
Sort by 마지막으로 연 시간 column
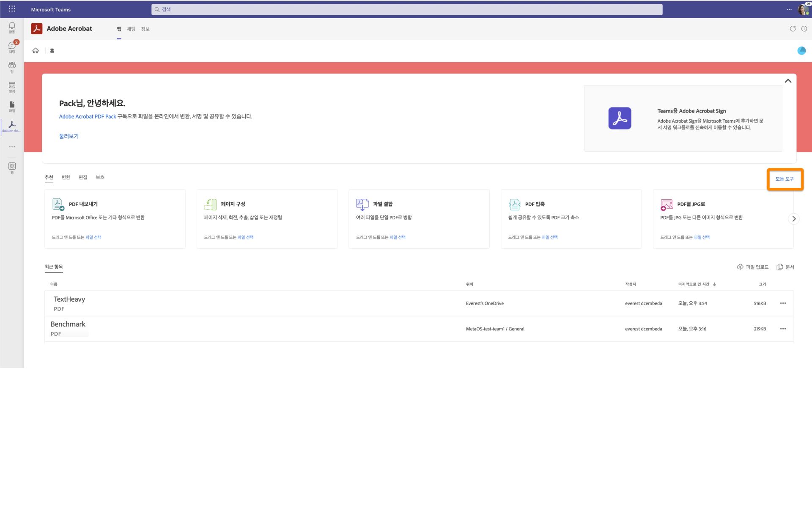pyautogui.click(x=697, y=284)
